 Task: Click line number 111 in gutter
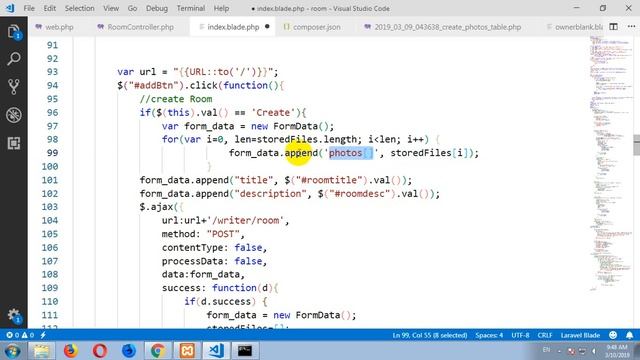pyautogui.click(x=49, y=315)
